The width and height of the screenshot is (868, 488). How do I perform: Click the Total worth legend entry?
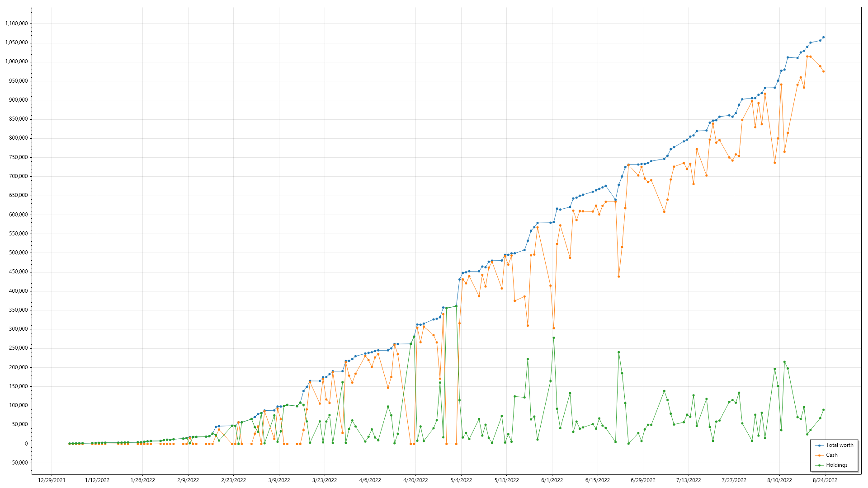pyautogui.click(x=834, y=445)
